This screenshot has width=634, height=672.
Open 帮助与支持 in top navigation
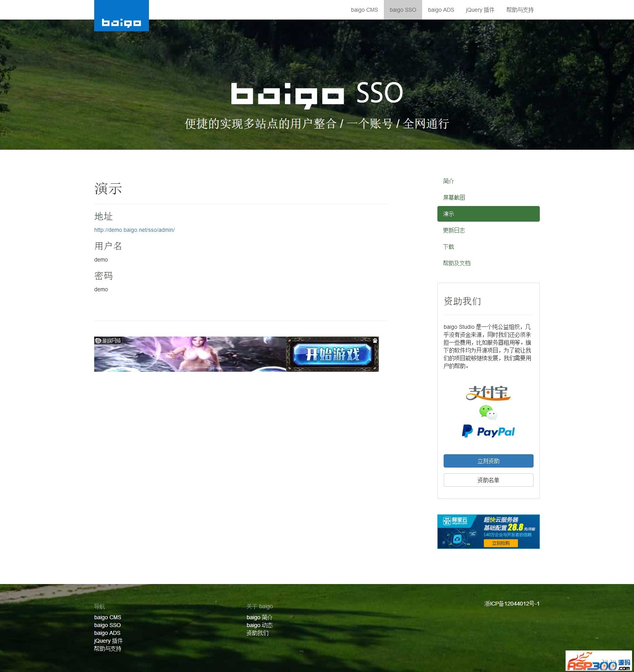tap(520, 10)
